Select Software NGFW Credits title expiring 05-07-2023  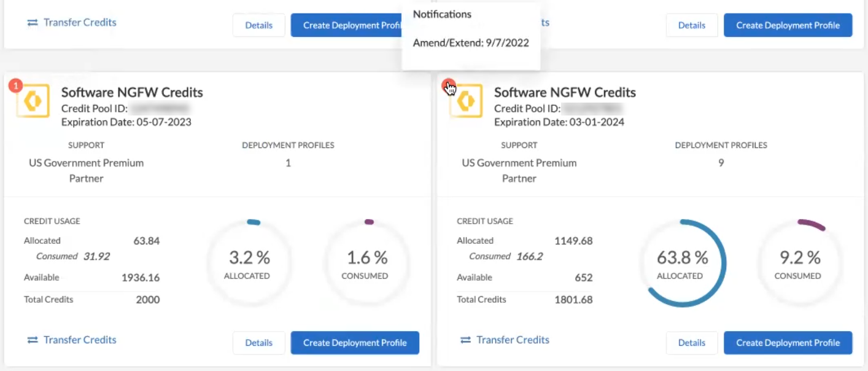132,93
